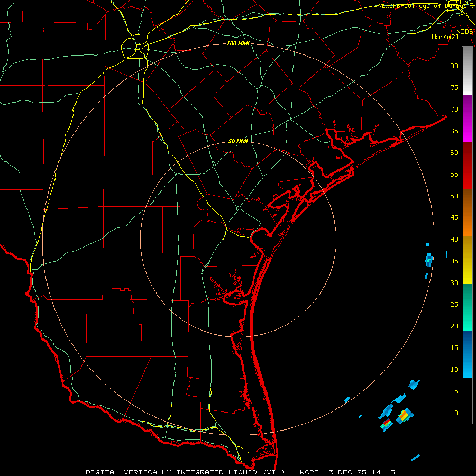Viewport: 476px width, 476px height.
Task: Pick the orange-brown segment of color bar
Action: pos(467,213)
